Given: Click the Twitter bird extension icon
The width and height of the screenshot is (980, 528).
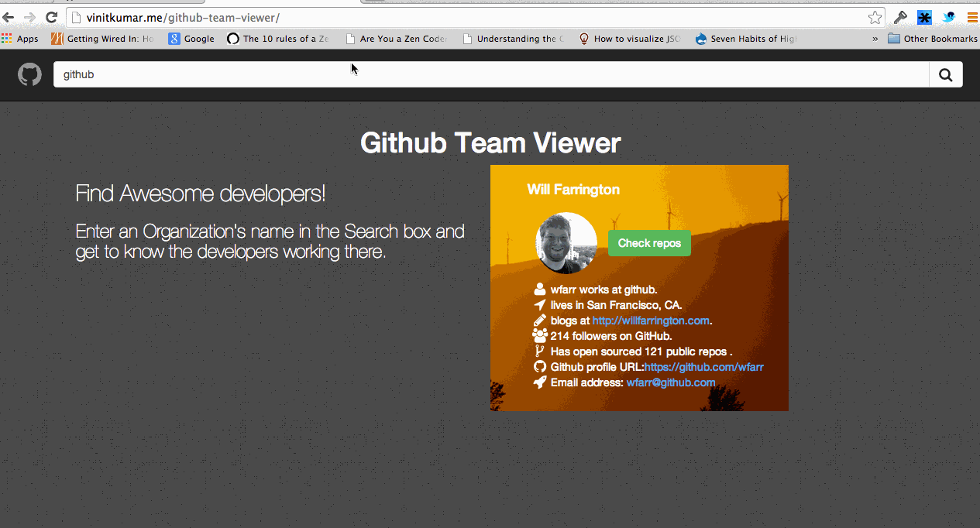Looking at the screenshot, I should point(948,17).
